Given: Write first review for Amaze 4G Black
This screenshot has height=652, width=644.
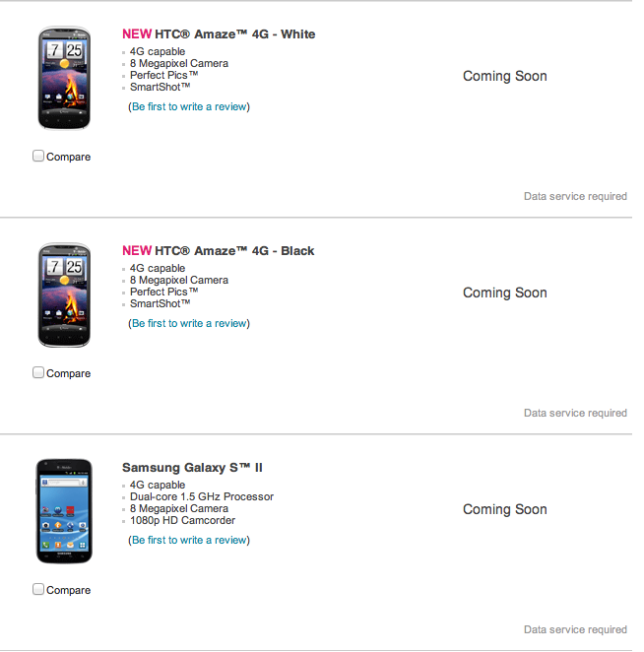Looking at the screenshot, I should point(189,323).
